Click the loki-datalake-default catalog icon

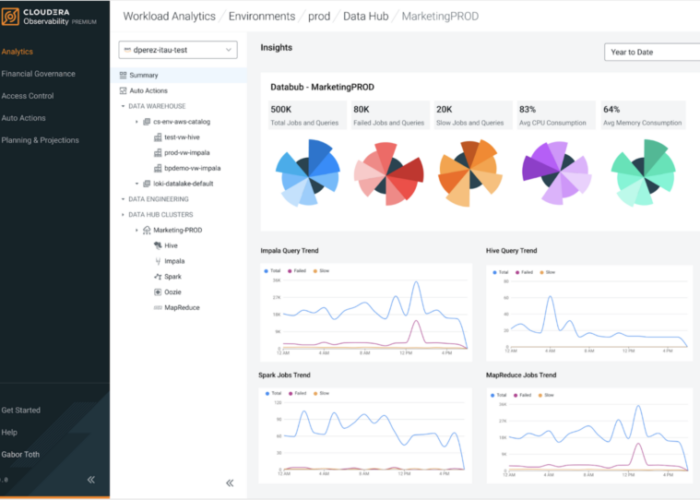coord(146,183)
